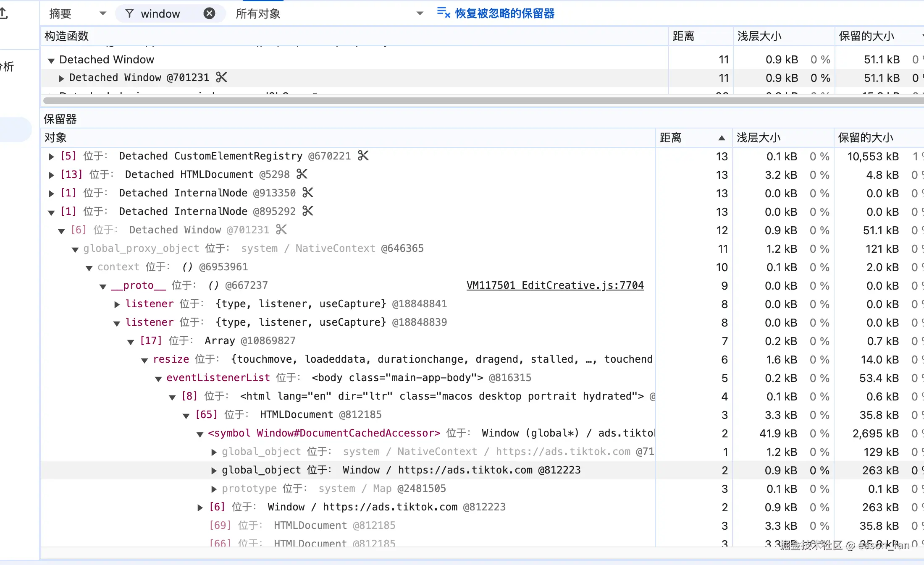Open VM117501 EditCreative.js:7704 source link
Image resolution: width=924 pixels, height=565 pixels.
click(x=555, y=285)
